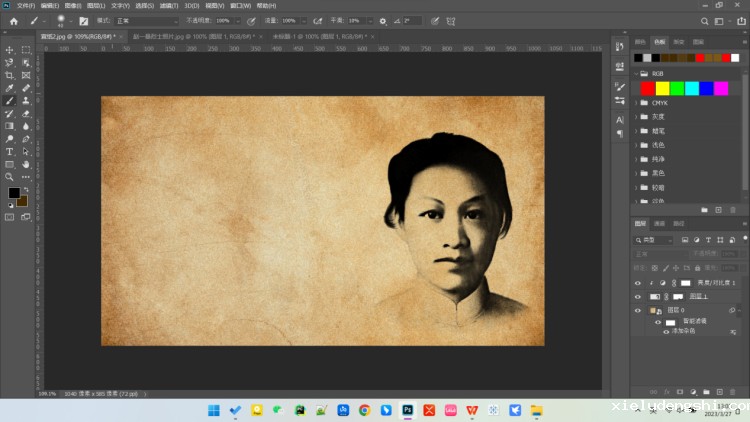Toggle visibility of 图层 1
750x422 pixels.
coord(638,297)
